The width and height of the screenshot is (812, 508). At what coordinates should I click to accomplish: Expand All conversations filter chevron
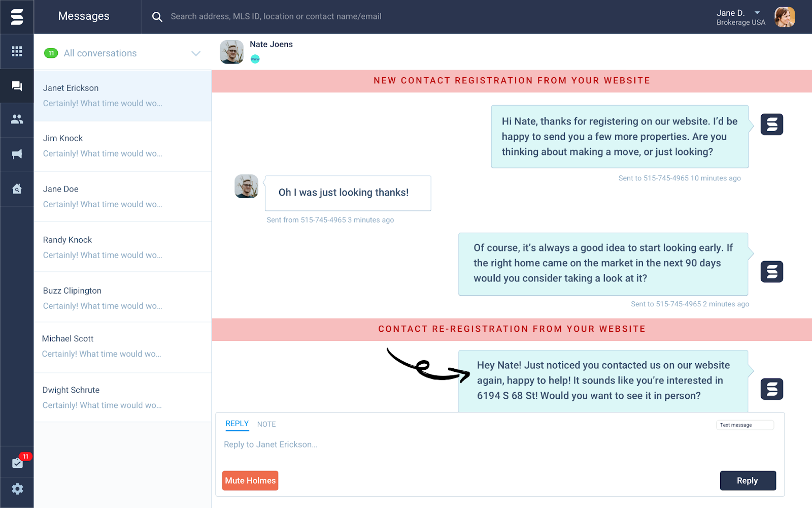196,53
